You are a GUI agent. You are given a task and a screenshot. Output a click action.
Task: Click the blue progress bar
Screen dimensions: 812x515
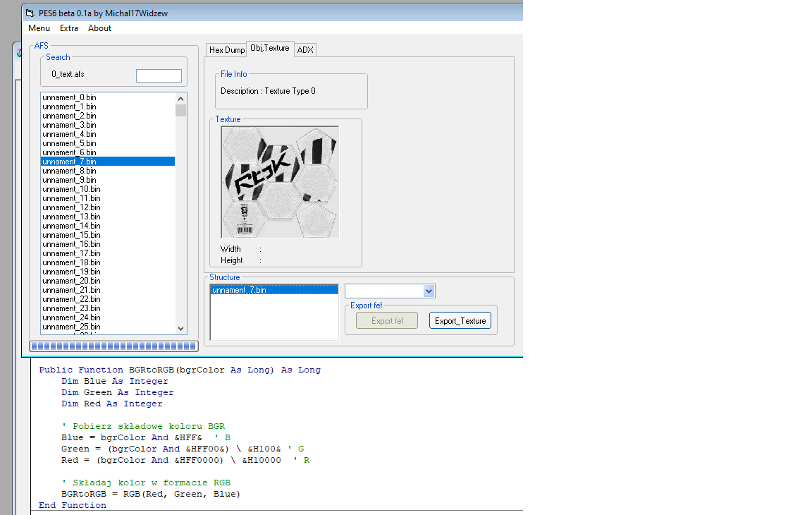tap(114, 346)
